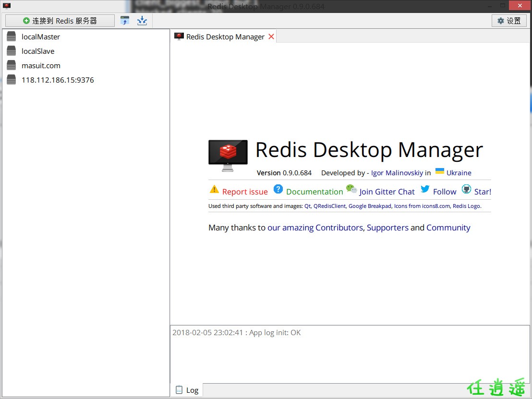
Task: Click the blue question mark icon
Action: [x=278, y=189]
